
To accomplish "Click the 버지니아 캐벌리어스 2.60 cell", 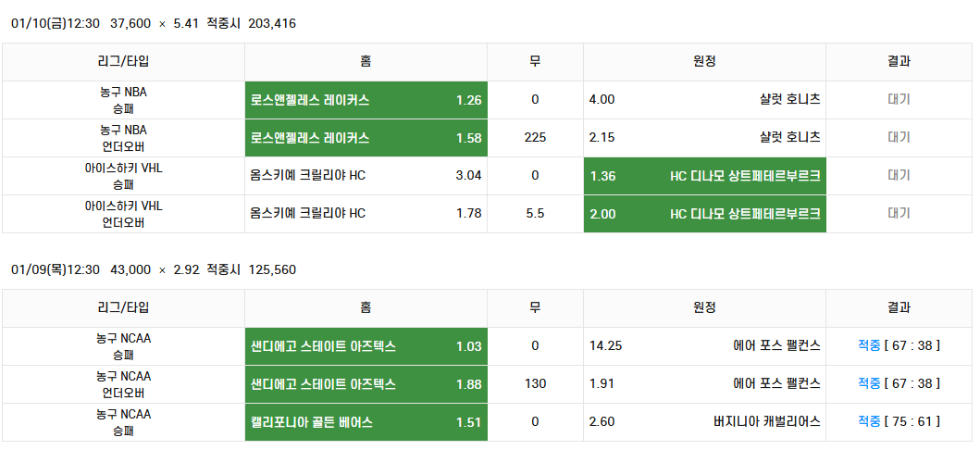I will point(704,422).
